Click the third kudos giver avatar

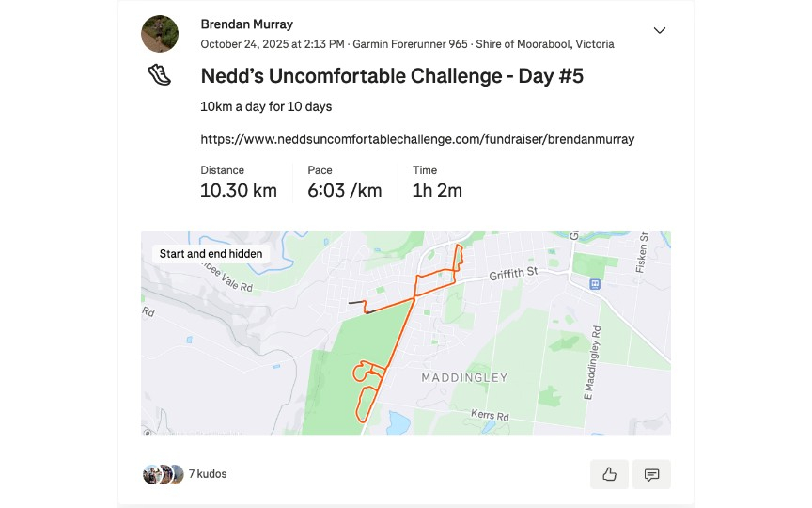177,474
